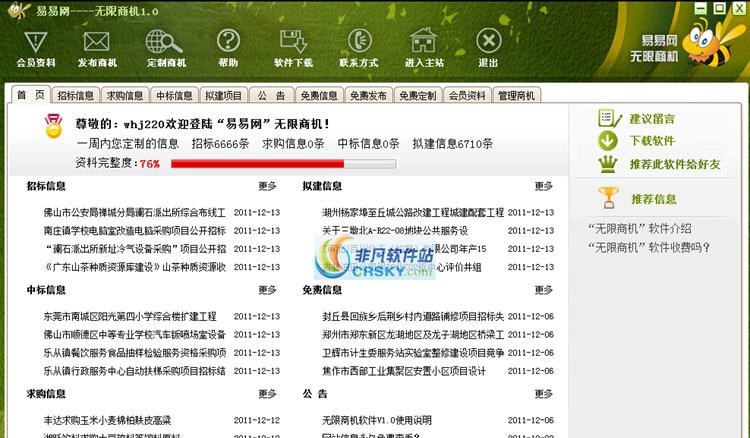Open the 拟建项目 tab
The height and width of the screenshot is (438, 750).
[x=223, y=95]
